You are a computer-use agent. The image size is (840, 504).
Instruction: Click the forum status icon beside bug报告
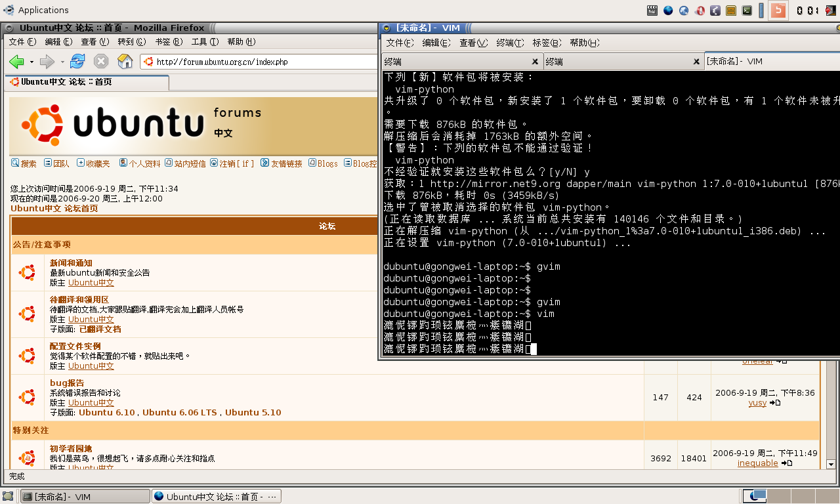pos(27,397)
